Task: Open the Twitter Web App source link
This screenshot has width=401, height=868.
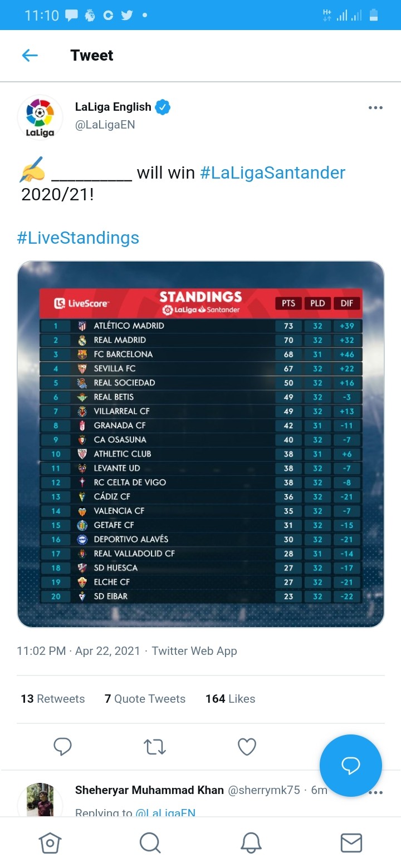Action: coord(194,651)
